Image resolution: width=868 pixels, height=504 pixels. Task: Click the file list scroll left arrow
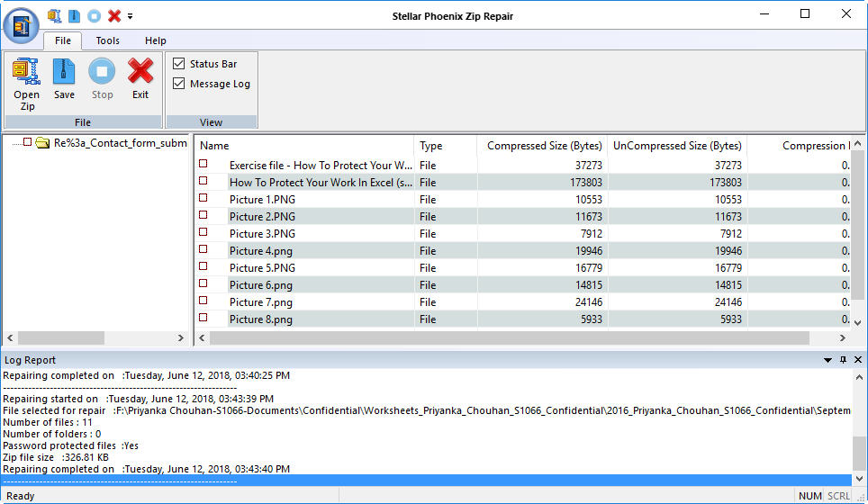click(x=202, y=337)
